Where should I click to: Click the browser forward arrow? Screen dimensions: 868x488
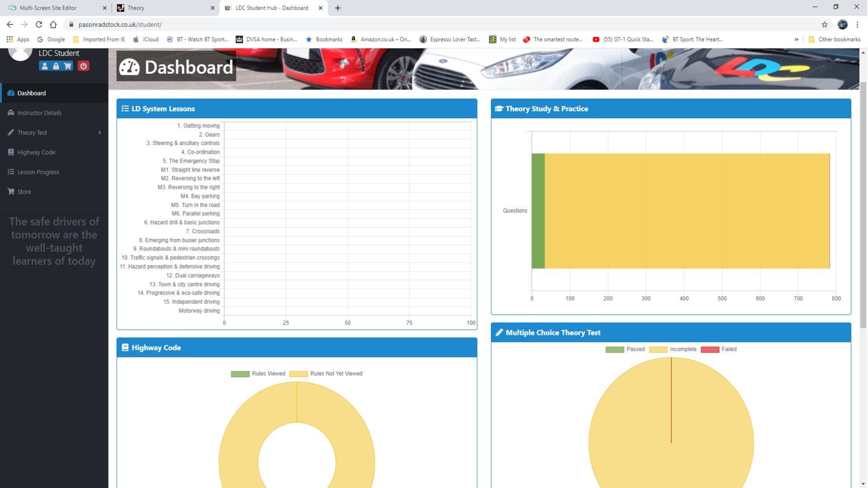(24, 24)
